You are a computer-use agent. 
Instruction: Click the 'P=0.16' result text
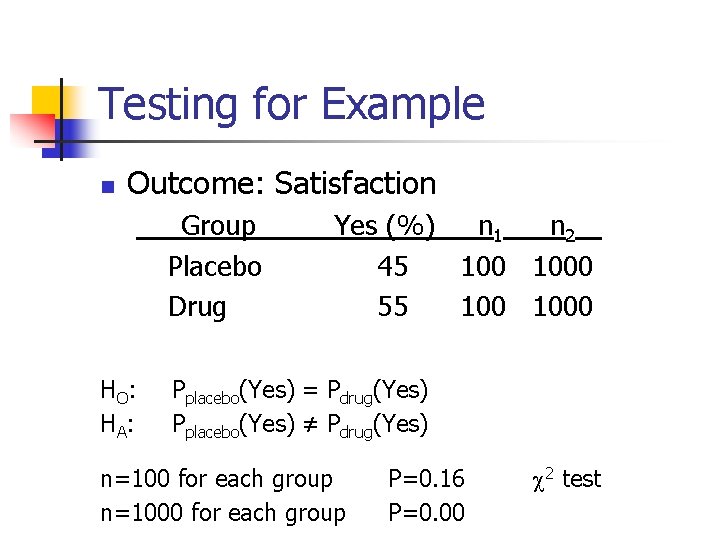pyautogui.click(x=425, y=479)
